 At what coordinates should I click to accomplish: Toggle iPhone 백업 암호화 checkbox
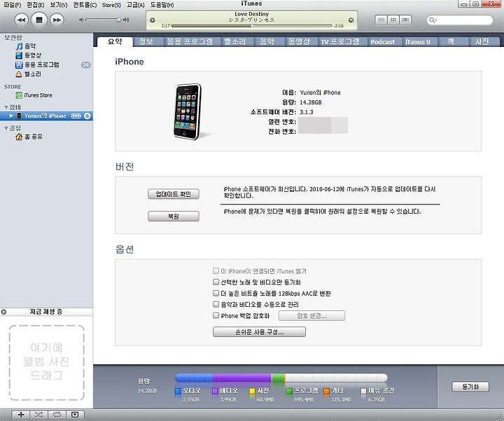(x=216, y=315)
